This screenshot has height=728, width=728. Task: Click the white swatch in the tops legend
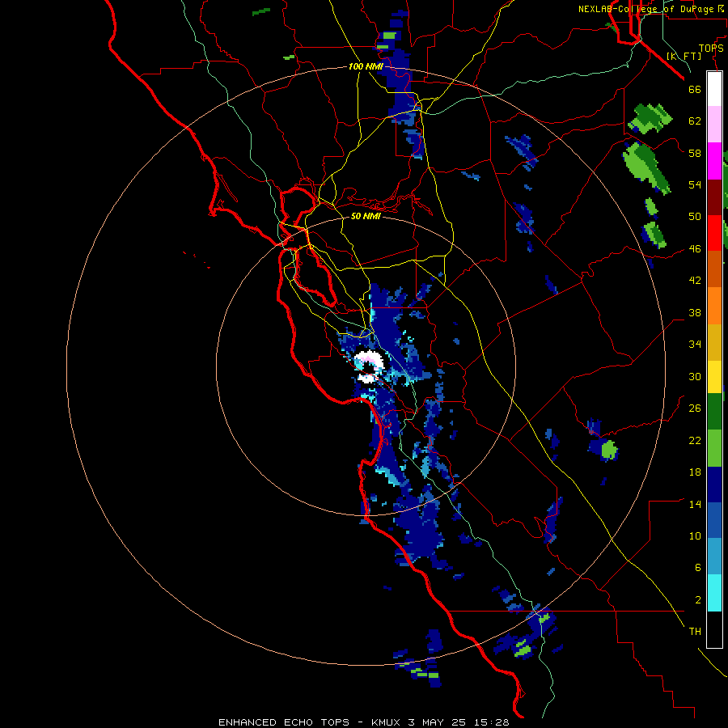(714, 89)
